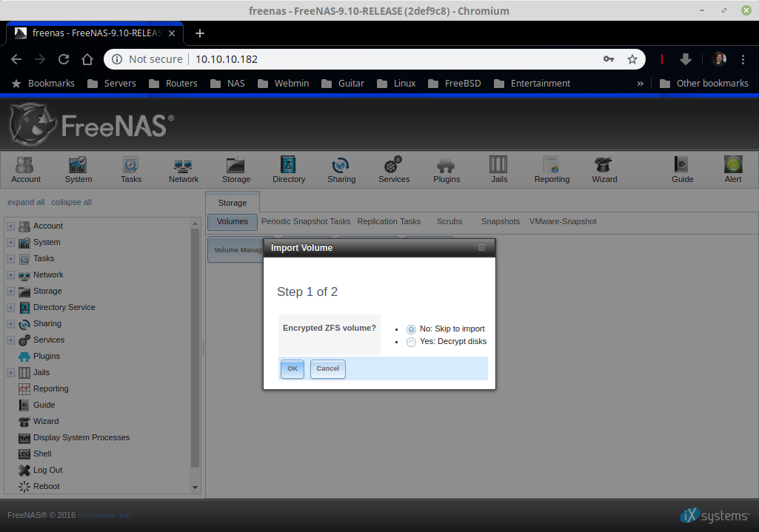Select Plugins in sidebar tree
The height and width of the screenshot is (532, 759).
pyautogui.click(x=47, y=356)
